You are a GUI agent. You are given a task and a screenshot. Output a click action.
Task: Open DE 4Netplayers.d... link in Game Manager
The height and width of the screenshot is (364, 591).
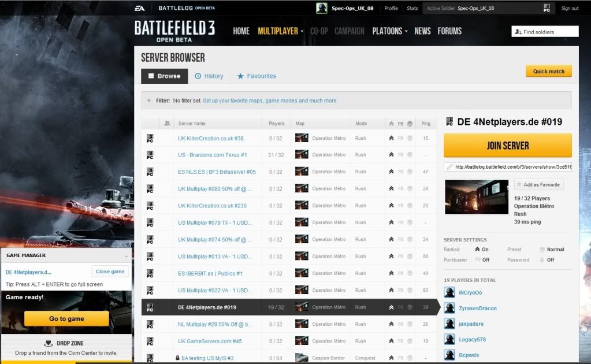[x=28, y=272]
